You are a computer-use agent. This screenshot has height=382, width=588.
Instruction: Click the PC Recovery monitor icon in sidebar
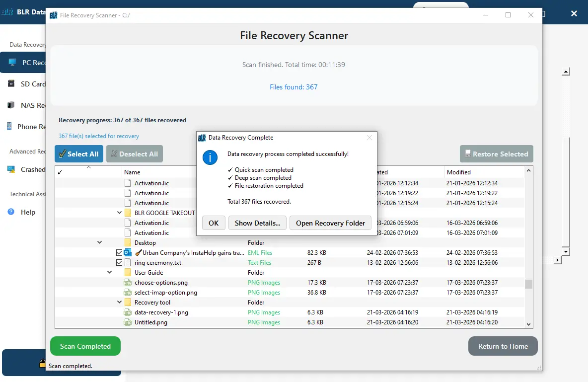[x=12, y=63]
